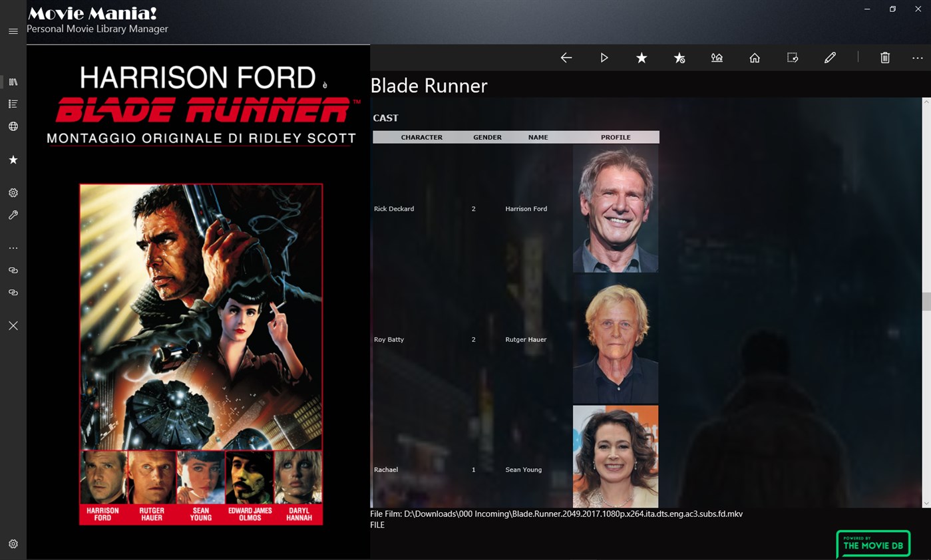Click the globe icon in sidebar
931x560 pixels.
pos(13,126)
